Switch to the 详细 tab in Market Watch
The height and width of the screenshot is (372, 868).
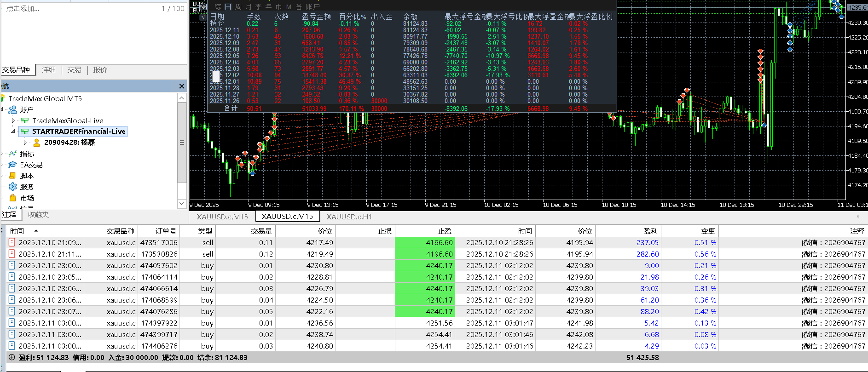tap(49, 70)
